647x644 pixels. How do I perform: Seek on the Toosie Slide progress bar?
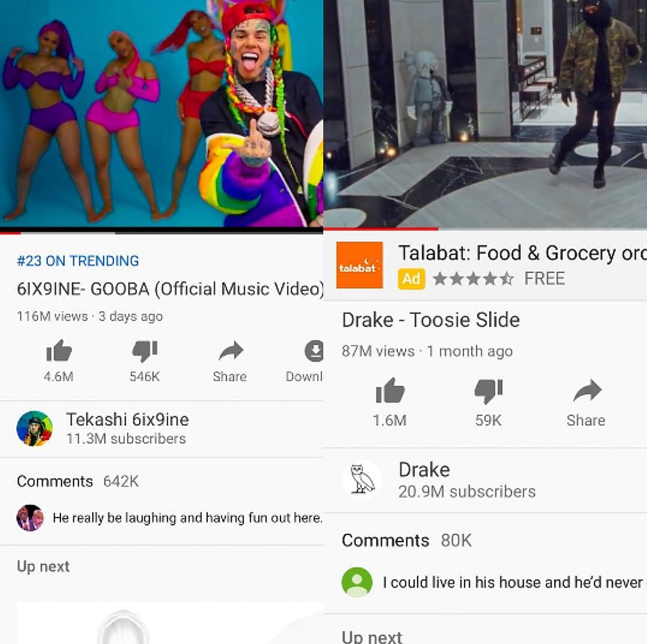click(485, 229)
